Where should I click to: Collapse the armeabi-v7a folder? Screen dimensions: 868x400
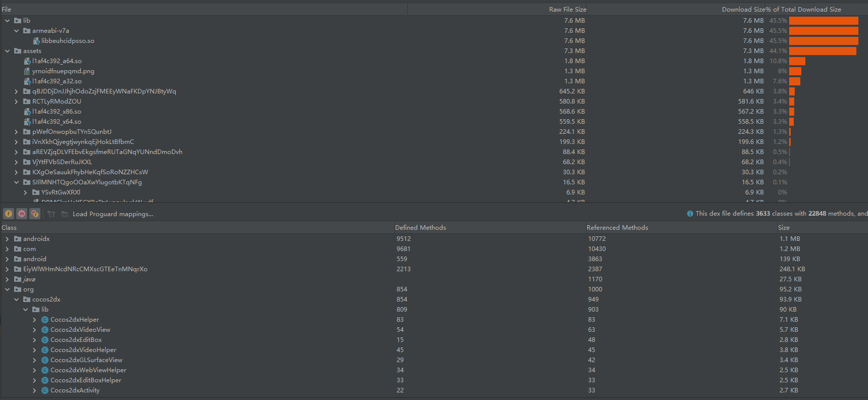click(17, 31)
